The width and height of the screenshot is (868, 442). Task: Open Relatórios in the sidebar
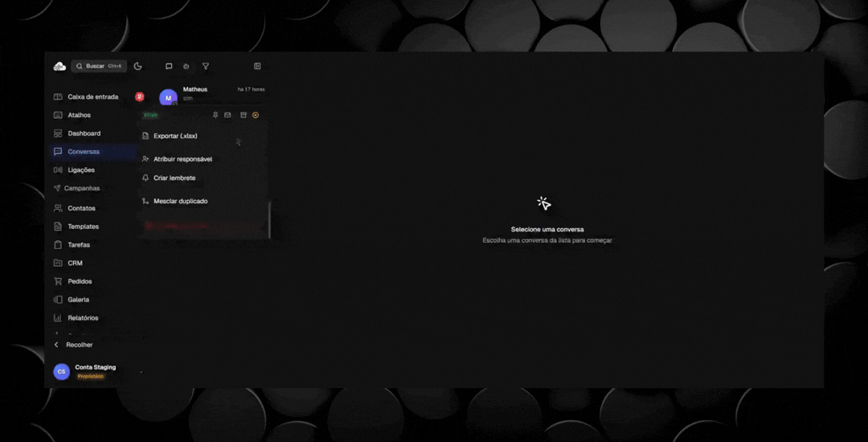(93, 318)
